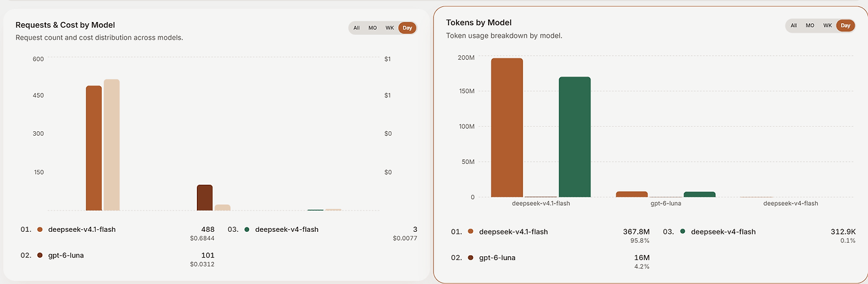The image size is (868, 284).
Task: Click the dark brown gpt-6-luna requests bar
Action: coord(204,198)
